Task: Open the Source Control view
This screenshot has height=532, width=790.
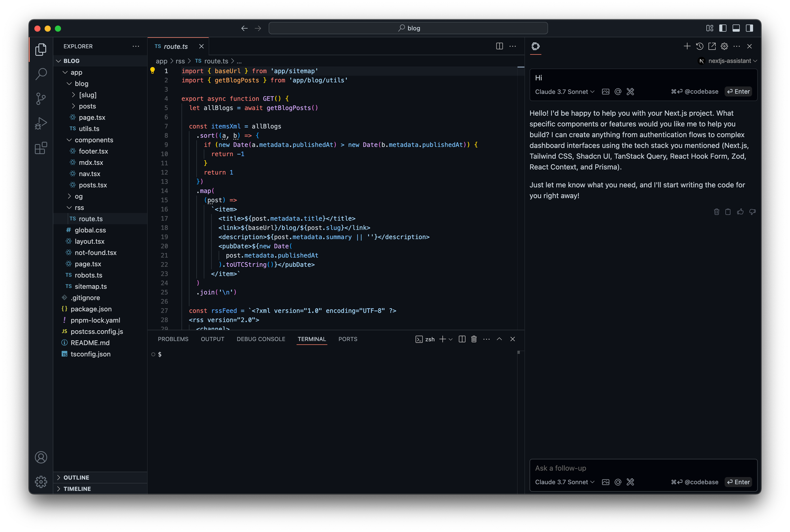Action: pos(41,98)
